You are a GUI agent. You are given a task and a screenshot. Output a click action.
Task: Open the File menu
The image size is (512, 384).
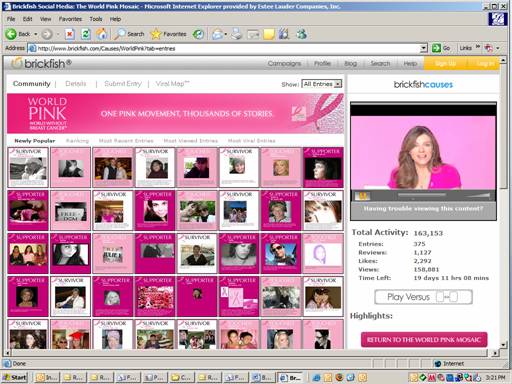[x=11, y=19]
